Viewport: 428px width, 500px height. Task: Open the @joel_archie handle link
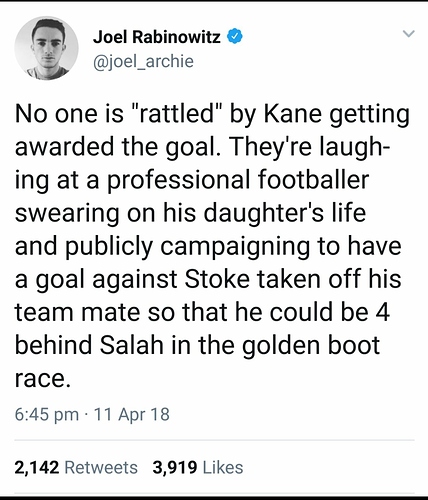143,61
